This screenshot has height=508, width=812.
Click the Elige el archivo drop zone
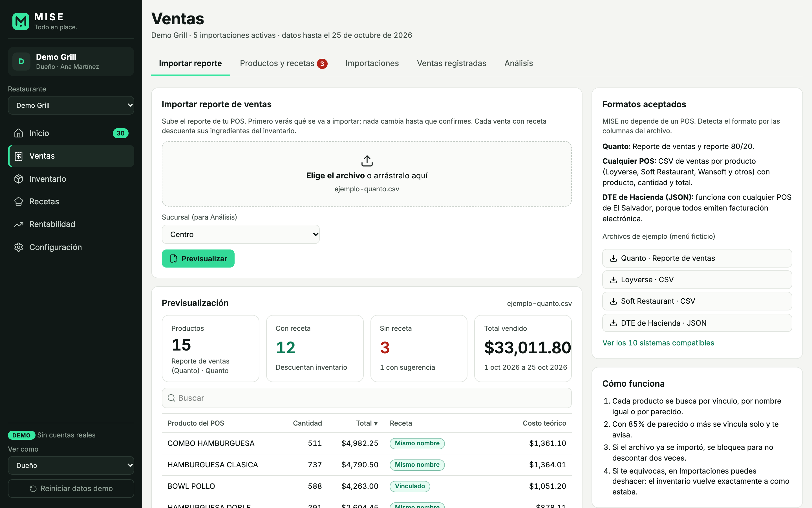click(367, 174)
